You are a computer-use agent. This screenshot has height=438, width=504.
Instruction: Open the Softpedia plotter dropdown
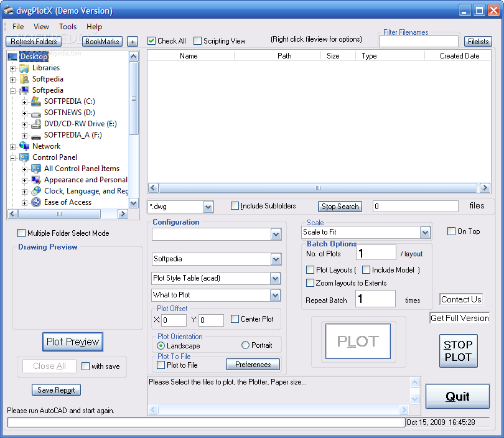(276, 259)
